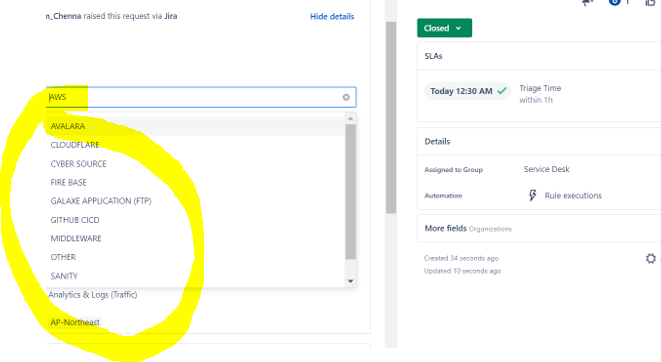This screenshot has height=362, width=661.
Task: Click Service Desk assigned group value
Action: point(546,169)
